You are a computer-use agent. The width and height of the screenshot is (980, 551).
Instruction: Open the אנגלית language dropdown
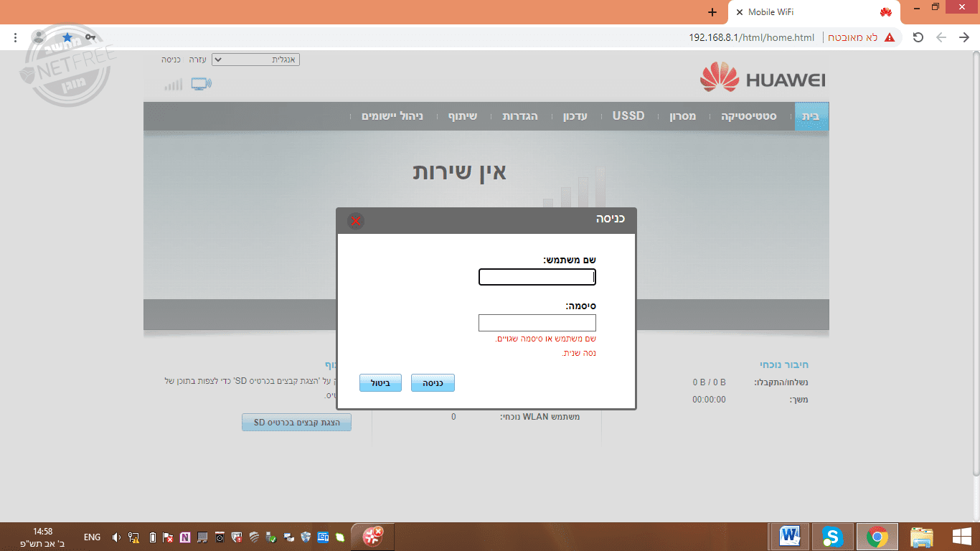pyautogui.click(x=255, y=60)
